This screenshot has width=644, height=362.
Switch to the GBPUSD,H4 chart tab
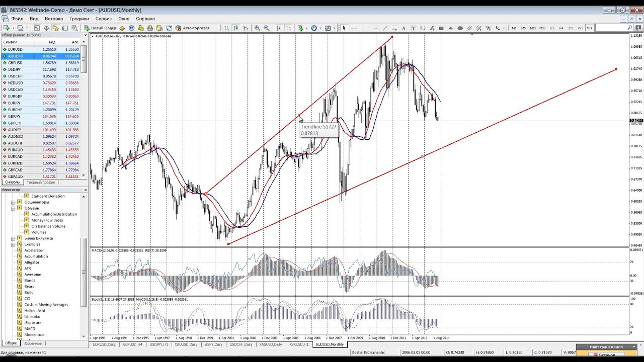(x=132, y=344)
